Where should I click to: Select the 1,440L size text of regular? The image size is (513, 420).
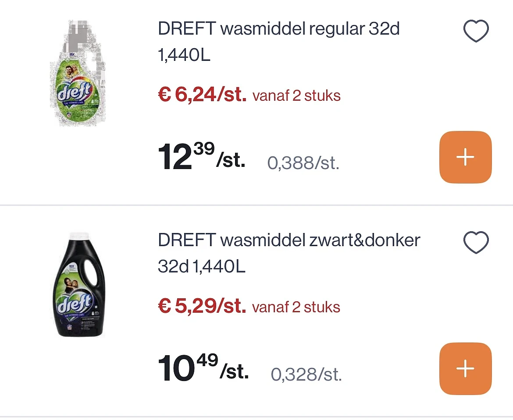(184, 55)
